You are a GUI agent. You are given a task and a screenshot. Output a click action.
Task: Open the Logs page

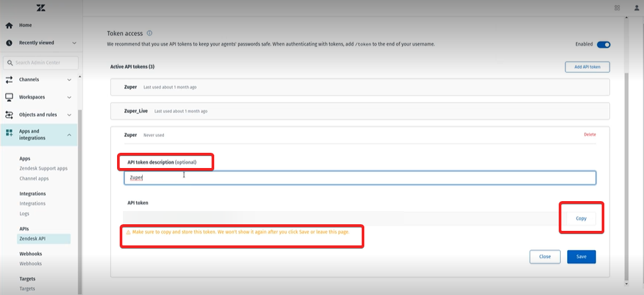(x=24, y=214)
